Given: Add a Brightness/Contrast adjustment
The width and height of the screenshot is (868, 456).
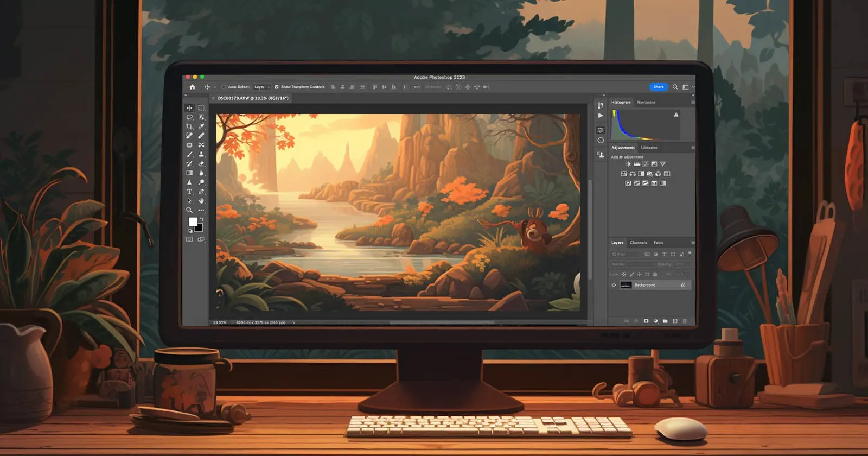Looking at the screenshot, I should [x=628, y=164].
